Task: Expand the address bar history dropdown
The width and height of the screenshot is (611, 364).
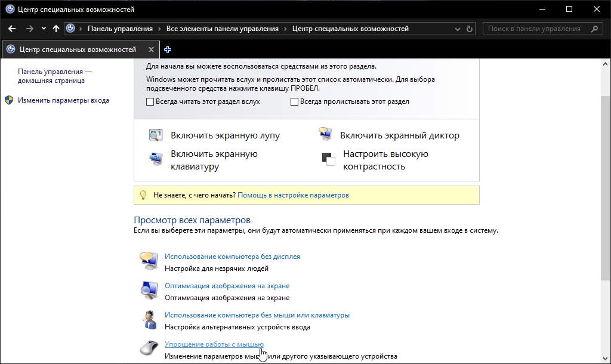Action: [458, 29]
